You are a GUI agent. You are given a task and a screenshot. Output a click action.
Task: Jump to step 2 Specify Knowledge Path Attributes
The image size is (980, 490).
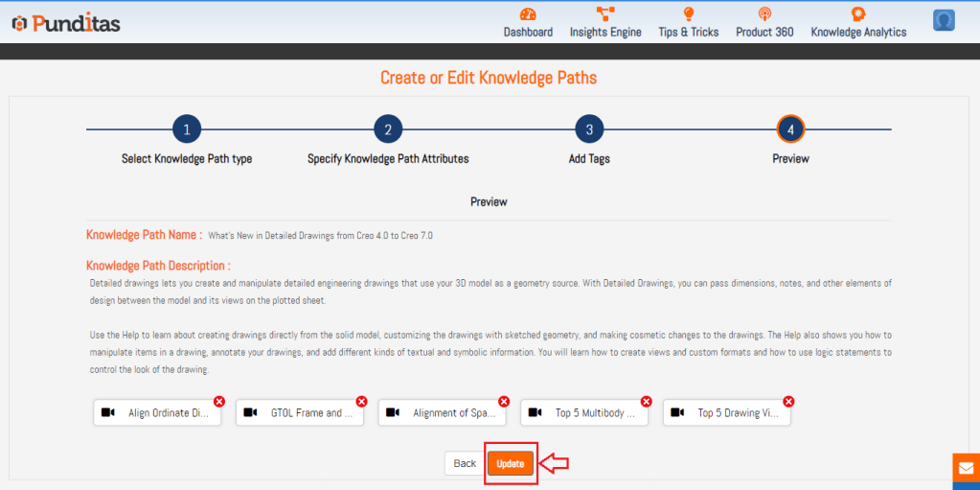click(x=388, y=129)
